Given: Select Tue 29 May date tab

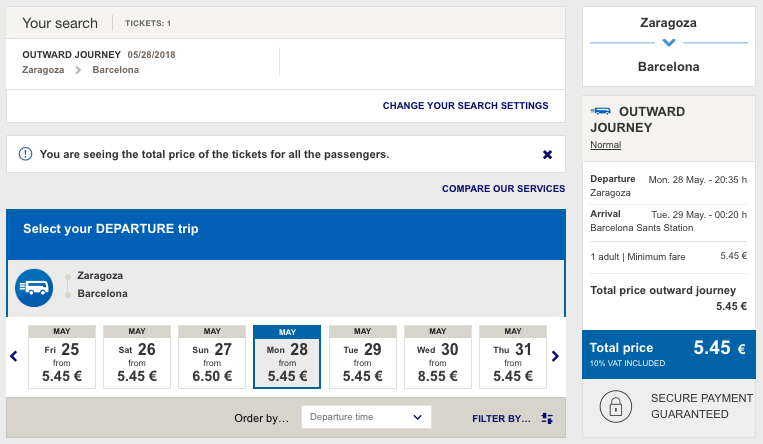Looking at the screenshot, I should (363, 357).
